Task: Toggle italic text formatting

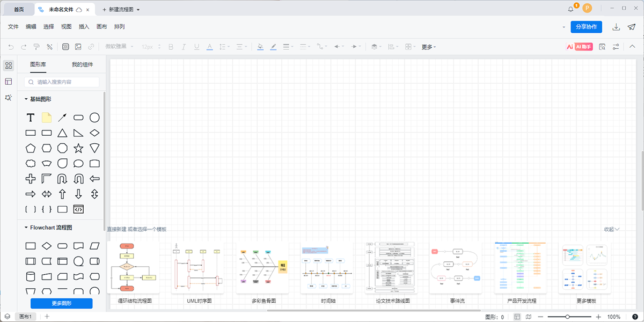Action: tap(184, 47)
